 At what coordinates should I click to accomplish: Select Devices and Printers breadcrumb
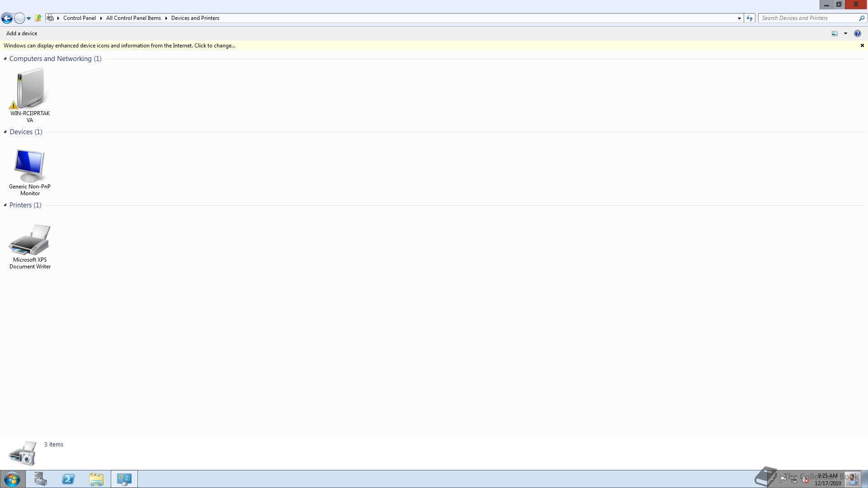tap(195, 18)
